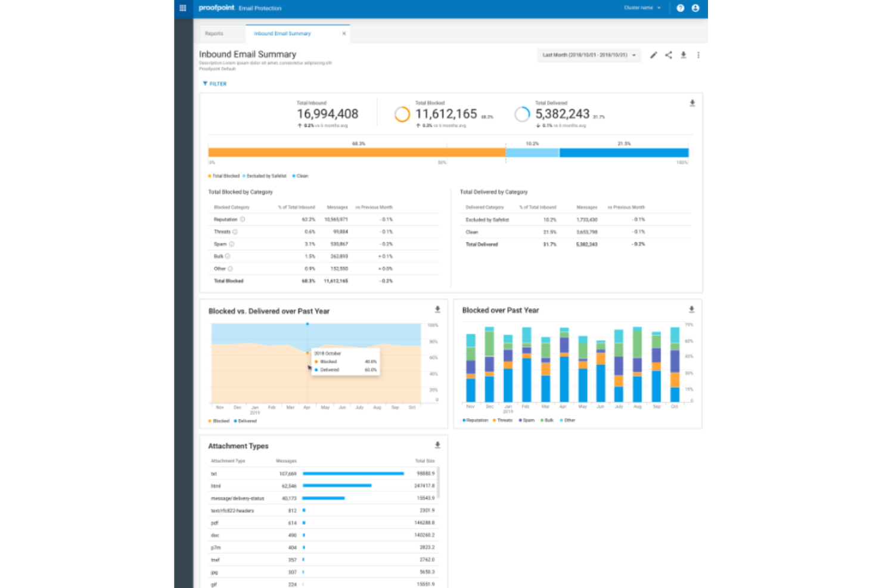The image size is (882, 588).
Task: Open the app launcher grid icon
Action: coord(183,8)
